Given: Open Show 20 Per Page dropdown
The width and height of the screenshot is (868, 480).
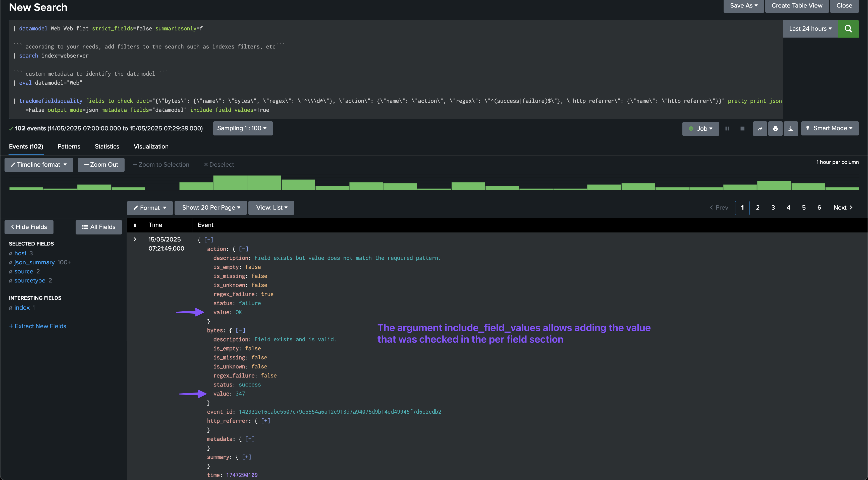Looking at the screenshot, I should [211, 208].
